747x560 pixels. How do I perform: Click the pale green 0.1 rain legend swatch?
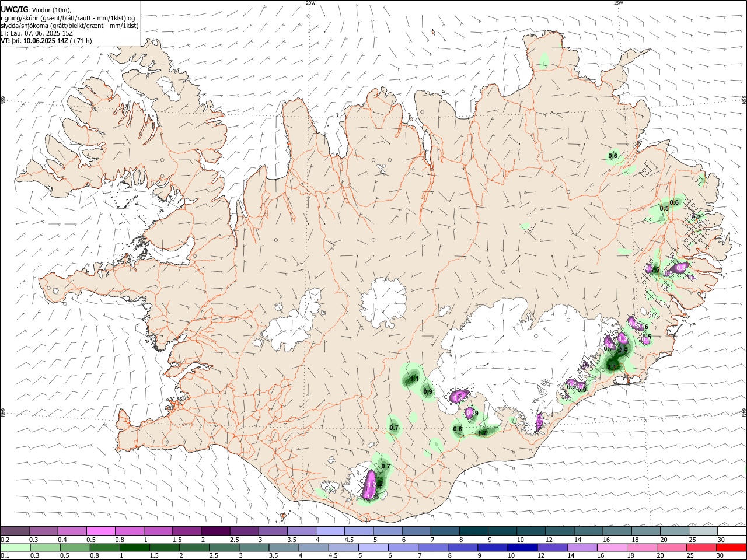[x=15, y=548]
